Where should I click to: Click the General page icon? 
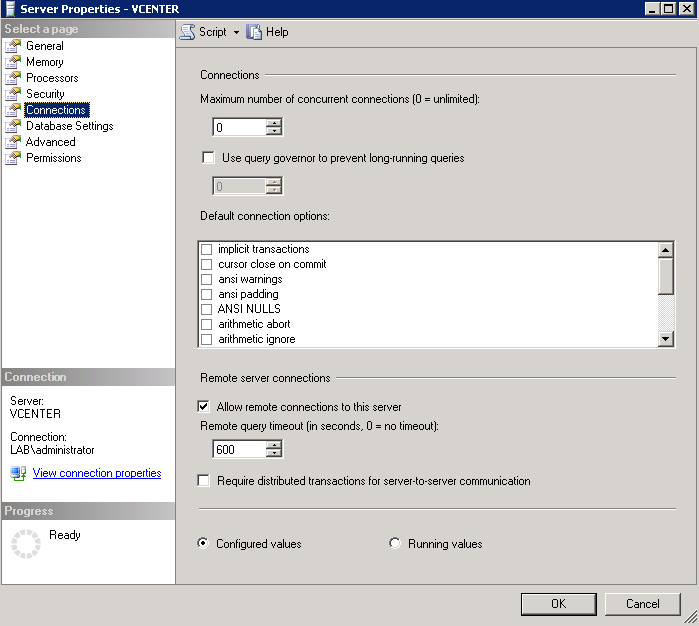(x=13, y=46)
